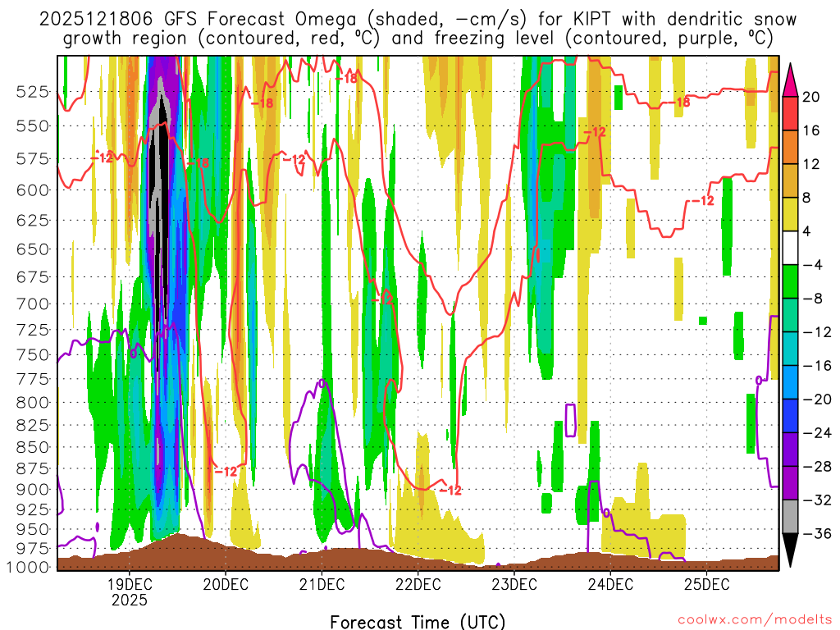Click the colorbar value label '-20'
The image size is (840, 630).
pos(817,399)
